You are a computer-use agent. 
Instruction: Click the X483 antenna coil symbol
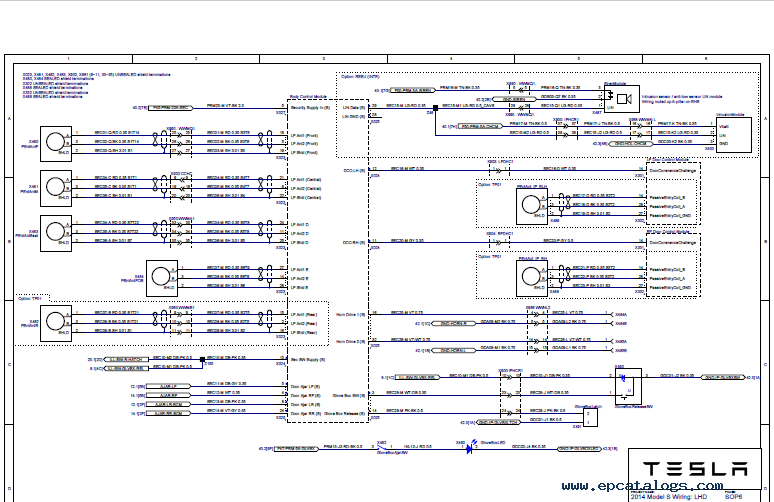(56, 233)
